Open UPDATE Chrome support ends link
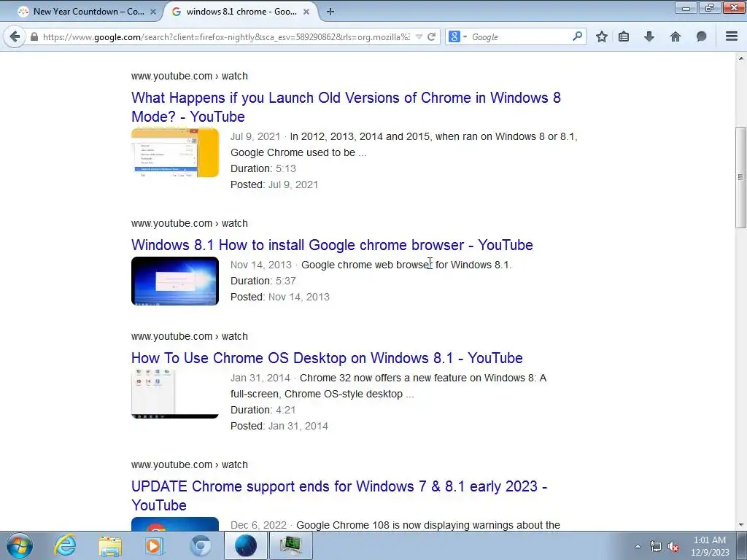The width and height of the screenshot is (747, 560). point(339,496)
